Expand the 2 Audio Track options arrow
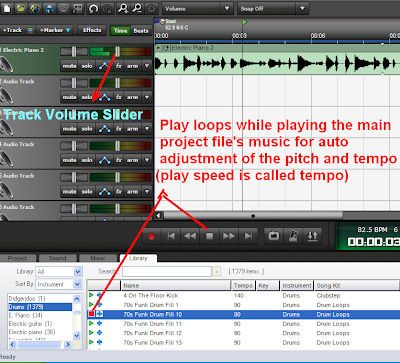 coord(147,97)
